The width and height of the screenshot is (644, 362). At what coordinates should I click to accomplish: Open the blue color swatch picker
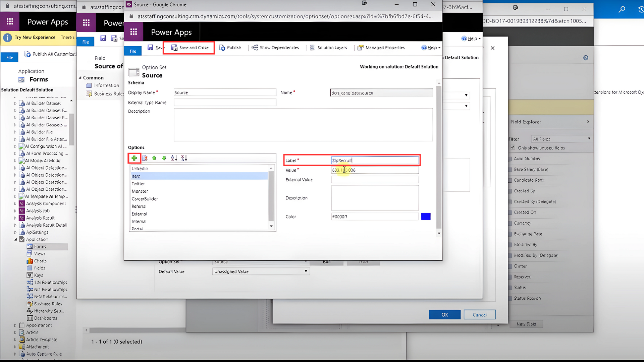click(x=426, y=217)
